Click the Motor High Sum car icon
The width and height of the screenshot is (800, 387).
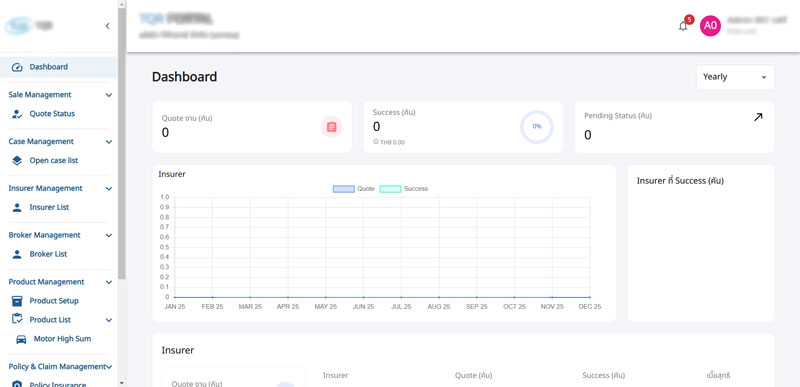click(21, 339)
